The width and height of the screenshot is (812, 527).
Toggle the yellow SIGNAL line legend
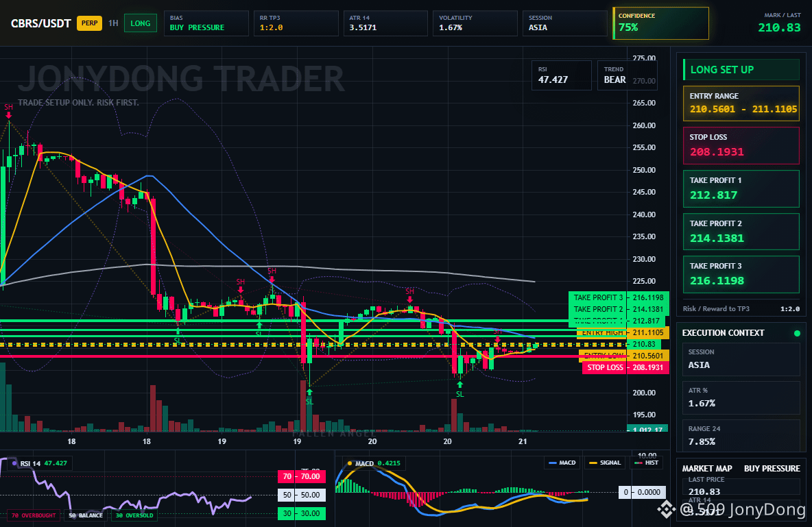tap(605, 463)
